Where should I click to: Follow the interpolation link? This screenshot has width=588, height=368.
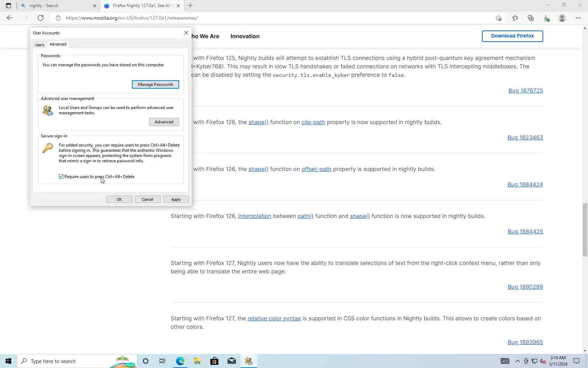tap(254, 216)
